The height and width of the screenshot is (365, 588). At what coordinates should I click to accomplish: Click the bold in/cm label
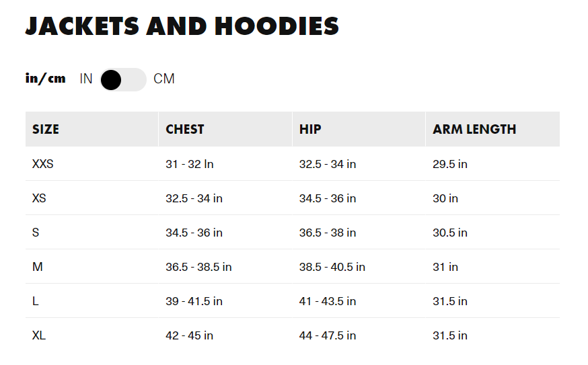click(x=46, y=79)
